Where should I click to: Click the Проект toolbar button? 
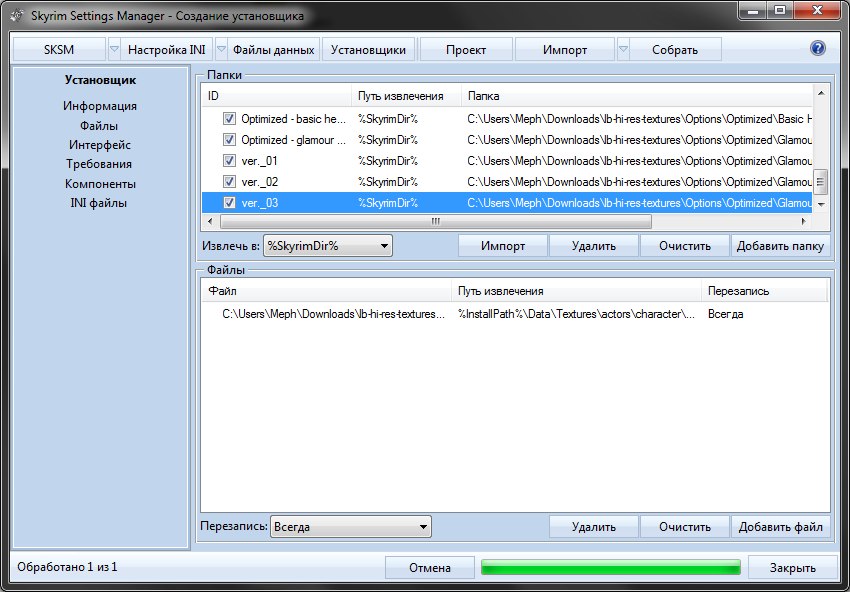(x=466, y=49)
